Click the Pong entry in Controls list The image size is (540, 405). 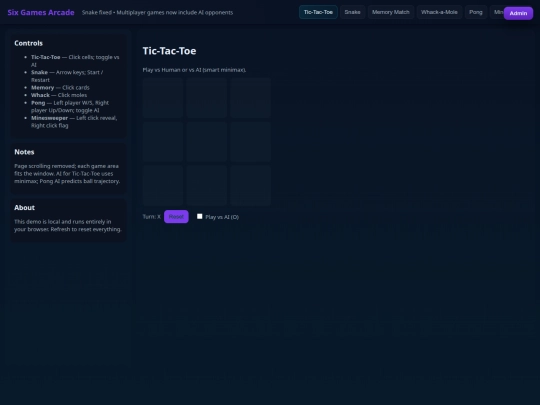pos(70,106)
